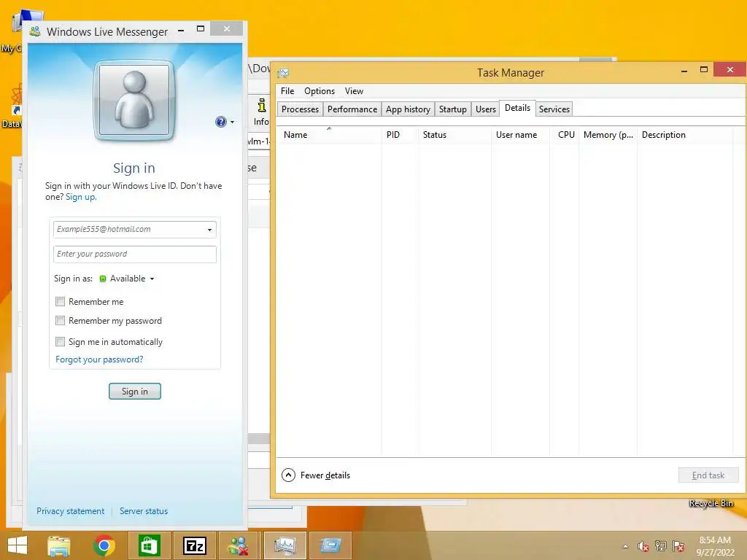The height and width of the screenshot is (560, 747).
Task: Click into the Enter your password field
Action: [135, 254]
